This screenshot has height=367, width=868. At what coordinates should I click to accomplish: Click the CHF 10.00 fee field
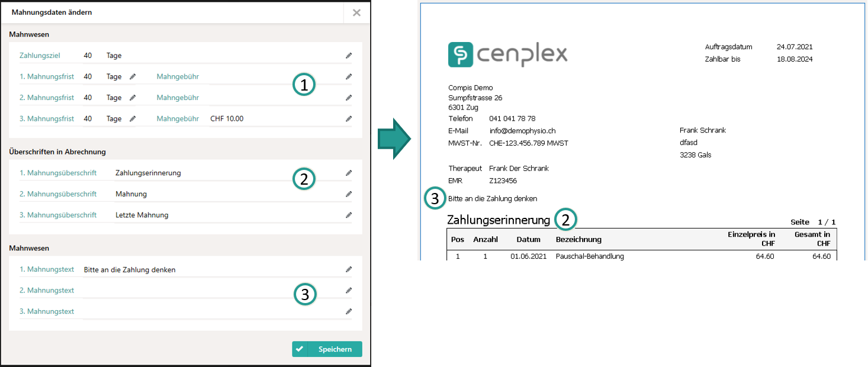click(x=227, y=119)
